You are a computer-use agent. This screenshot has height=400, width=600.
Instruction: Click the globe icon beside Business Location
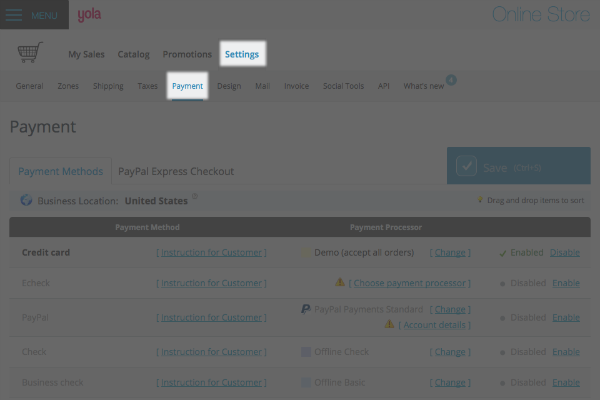click(x=25, y=200)
